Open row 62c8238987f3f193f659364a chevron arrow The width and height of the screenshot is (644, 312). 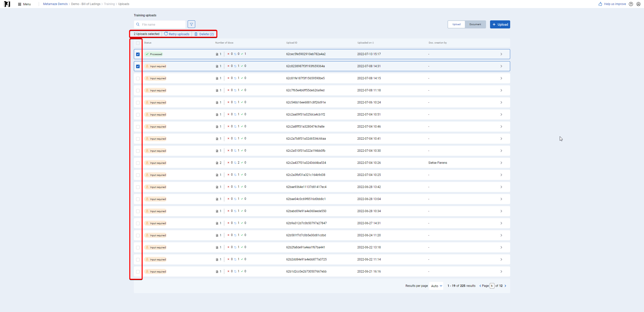pos(501,66)
